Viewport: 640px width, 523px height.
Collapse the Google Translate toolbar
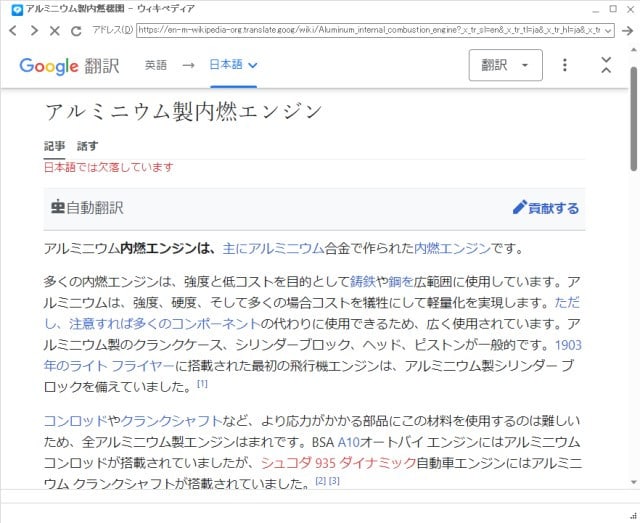[606, 65]
